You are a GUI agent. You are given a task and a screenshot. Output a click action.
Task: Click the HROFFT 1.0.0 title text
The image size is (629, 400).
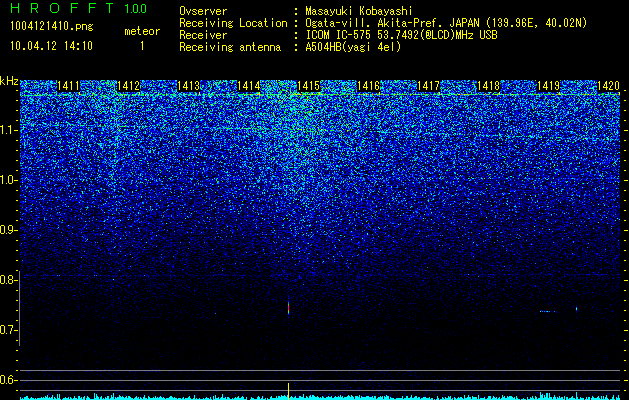coord(78,8)
